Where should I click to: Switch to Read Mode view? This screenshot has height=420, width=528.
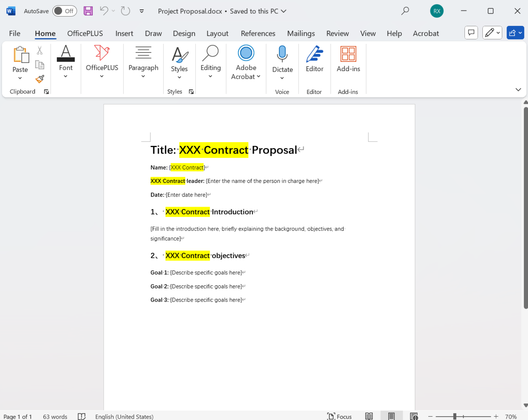click(x=369, y=416)
